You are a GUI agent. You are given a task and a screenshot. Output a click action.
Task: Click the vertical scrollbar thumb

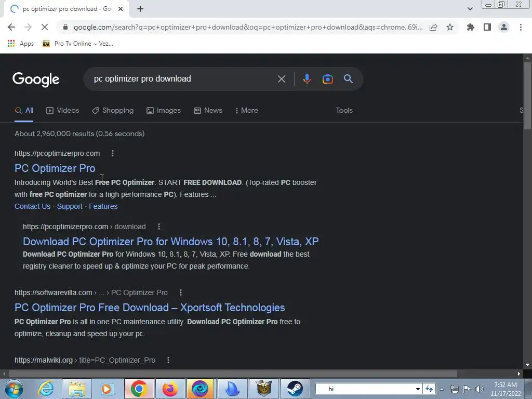pos(527,96)
